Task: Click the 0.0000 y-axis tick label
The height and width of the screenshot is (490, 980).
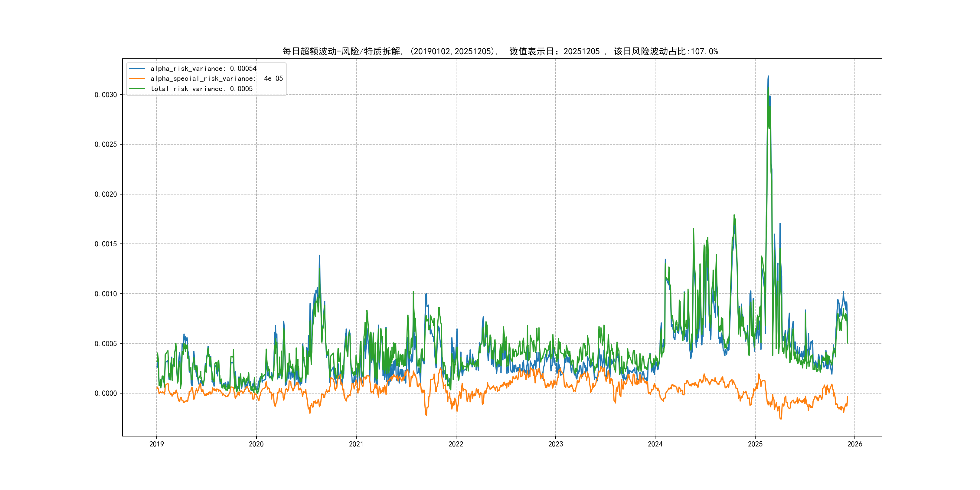Action: (106, 394)
